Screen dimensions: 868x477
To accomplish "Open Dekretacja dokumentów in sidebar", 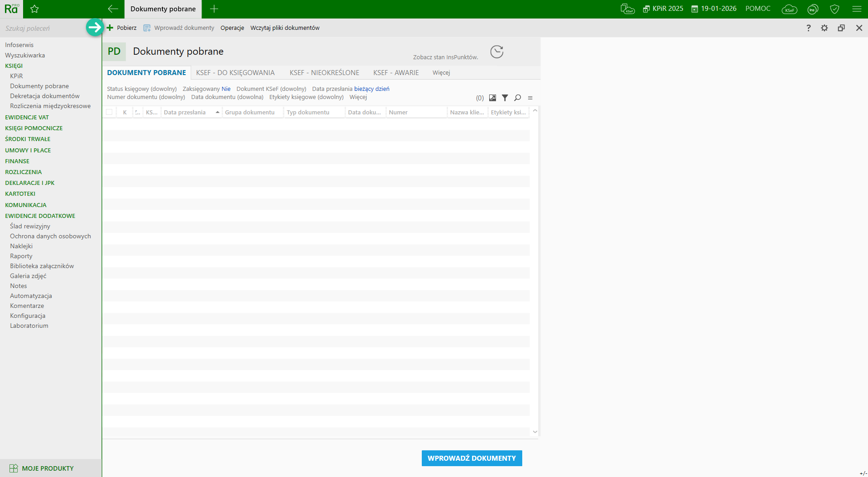I will pyautogui.click(x=45, y=96).
